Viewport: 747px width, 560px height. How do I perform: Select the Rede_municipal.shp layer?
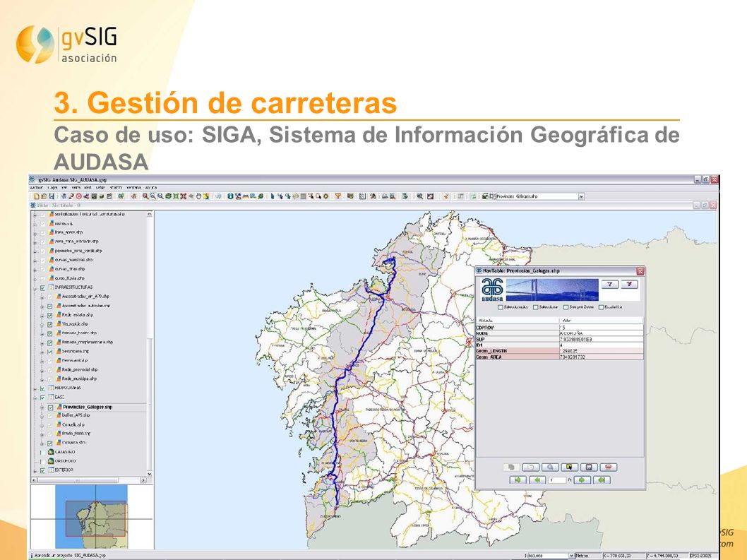pyautogui.click(x=79, y=379)
